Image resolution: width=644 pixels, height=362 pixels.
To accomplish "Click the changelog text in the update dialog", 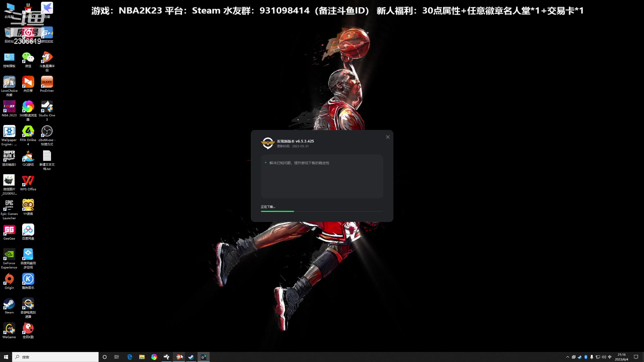I will pos(299,163).
